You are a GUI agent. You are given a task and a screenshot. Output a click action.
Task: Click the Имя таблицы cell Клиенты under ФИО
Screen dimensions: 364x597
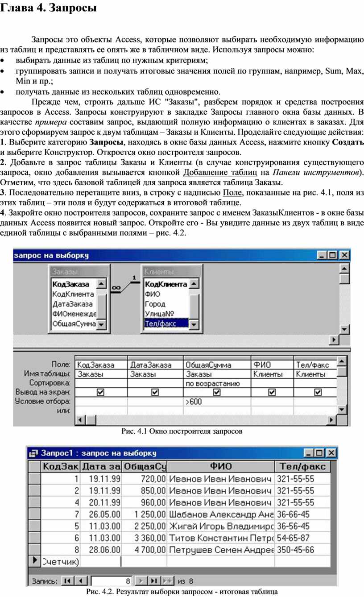272,374
